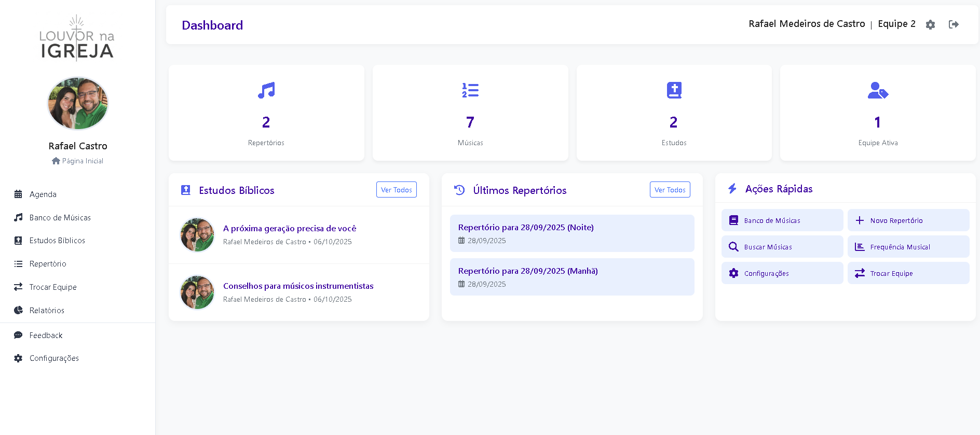Open Feedback in sidebar menu
980x435 pixels.
(x=46, y=335)
